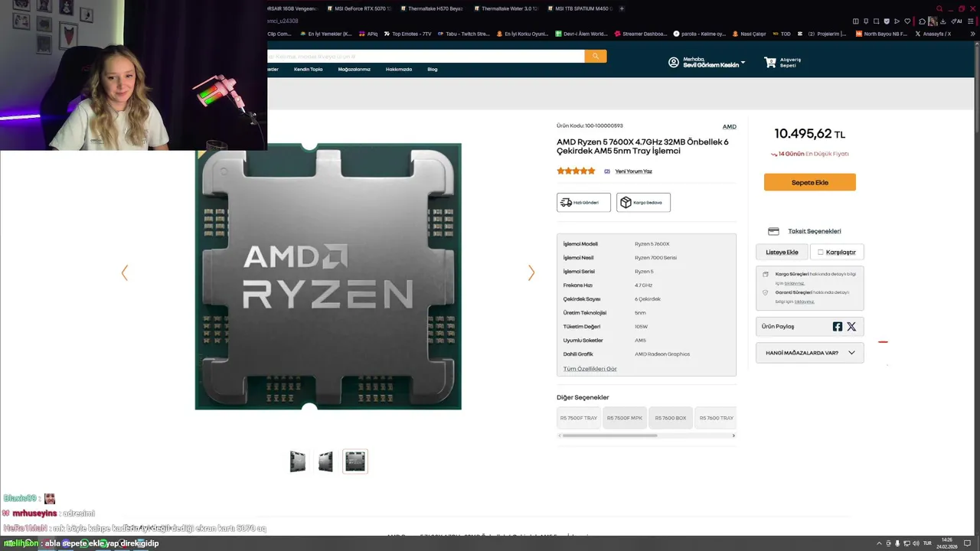This screenshot has width=980, height=551.
Task: Click the five-star rating icons
Action: 576,171
